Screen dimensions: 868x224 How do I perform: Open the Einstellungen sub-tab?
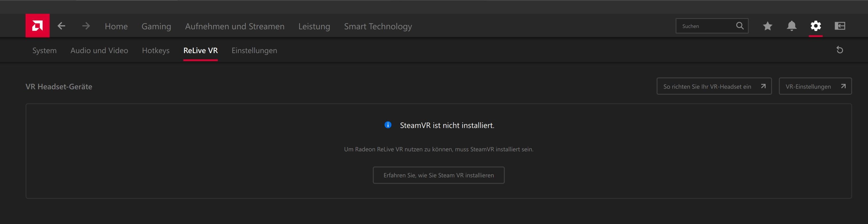tap(255, 50)
